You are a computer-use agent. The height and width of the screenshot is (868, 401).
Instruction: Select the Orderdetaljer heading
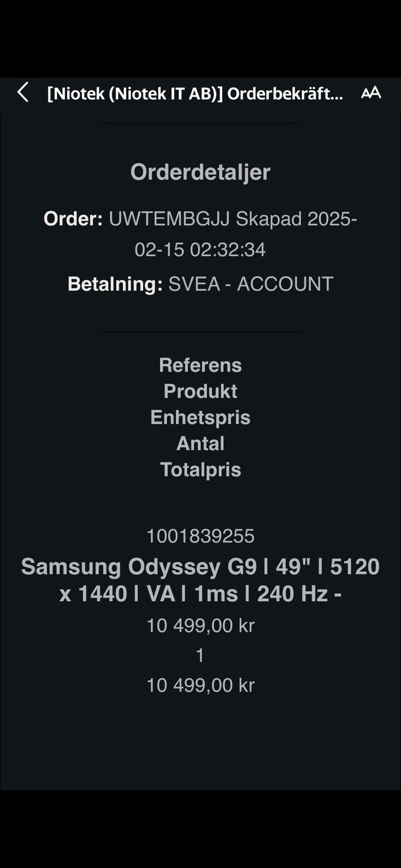[x=200, y=172]
